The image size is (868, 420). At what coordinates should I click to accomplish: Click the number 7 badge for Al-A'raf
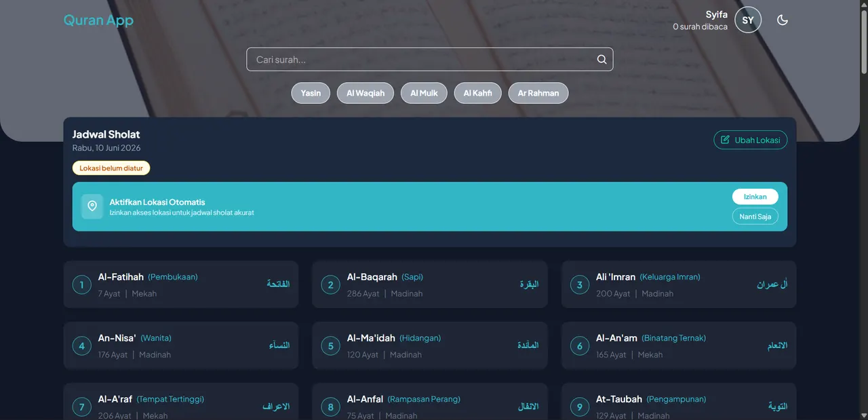point(81,407)
